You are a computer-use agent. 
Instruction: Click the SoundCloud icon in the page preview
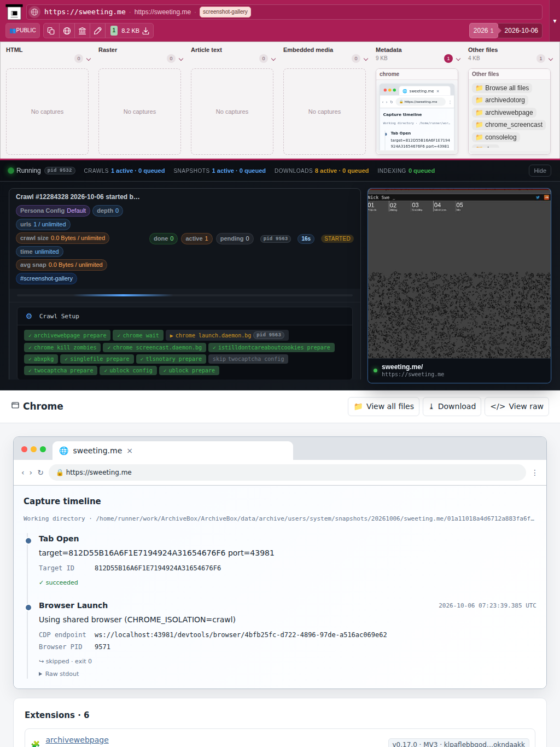546,197
